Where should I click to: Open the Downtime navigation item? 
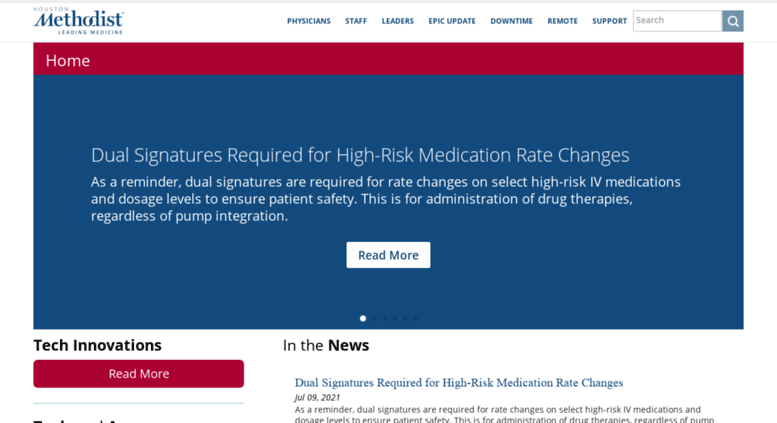click(x=511, y=21)
